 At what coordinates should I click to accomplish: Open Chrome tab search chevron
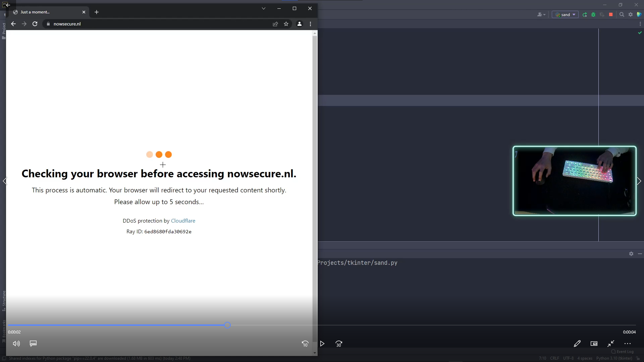[264, 8]
